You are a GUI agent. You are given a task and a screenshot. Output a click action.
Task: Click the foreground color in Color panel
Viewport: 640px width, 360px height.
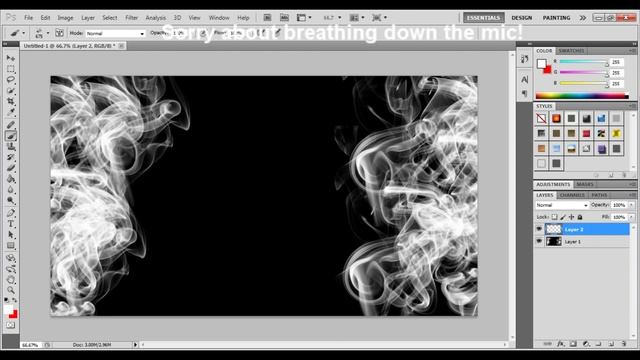coord(541,63)
